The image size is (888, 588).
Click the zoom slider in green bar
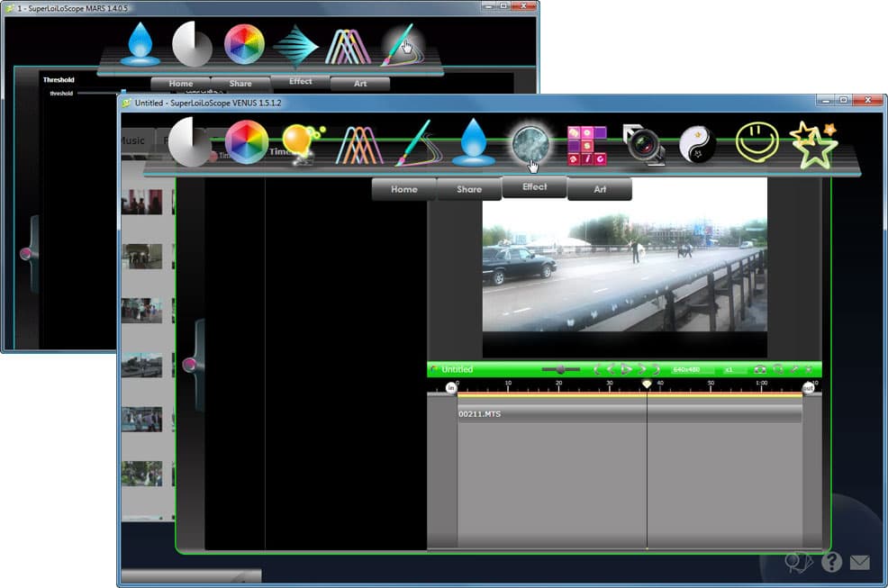click(561, 369)
